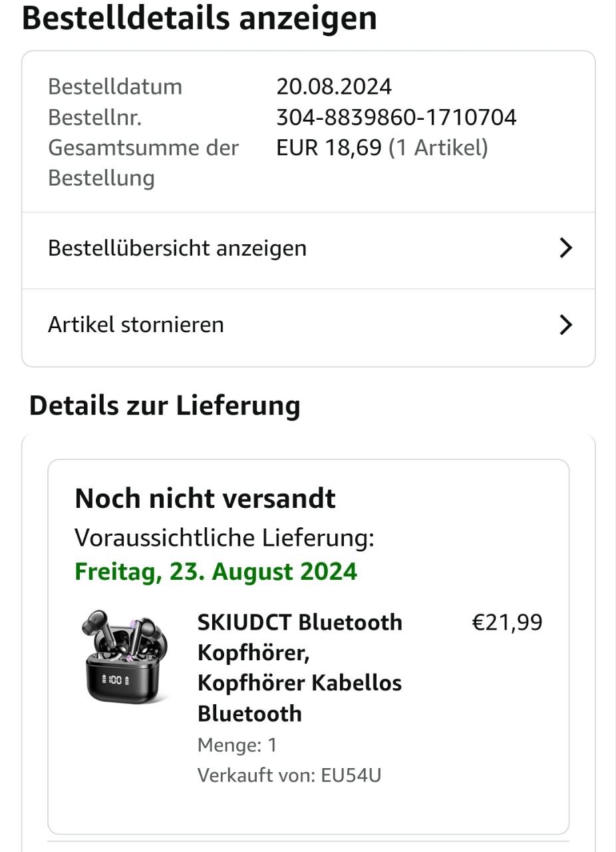Image resolution: width=616 pixels, height=852 pixels.
Task: Click the Menge: 1 quantity text
Action: pos(237,745)
